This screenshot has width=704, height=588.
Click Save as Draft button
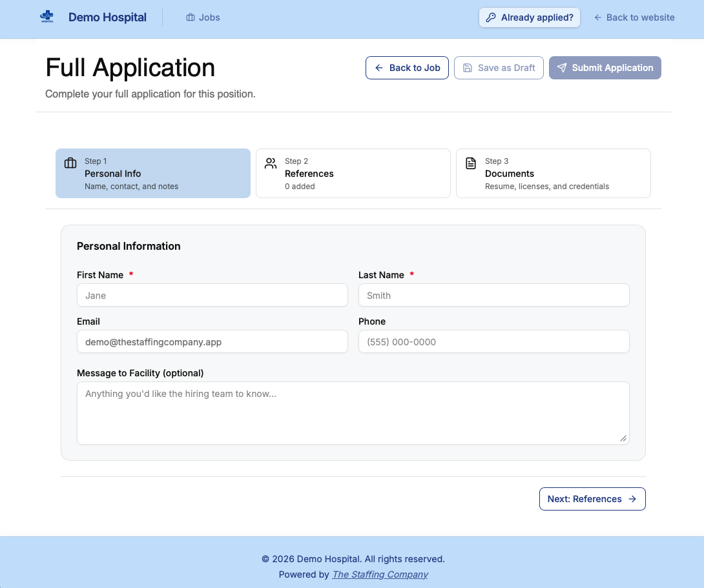pos(499,68)
